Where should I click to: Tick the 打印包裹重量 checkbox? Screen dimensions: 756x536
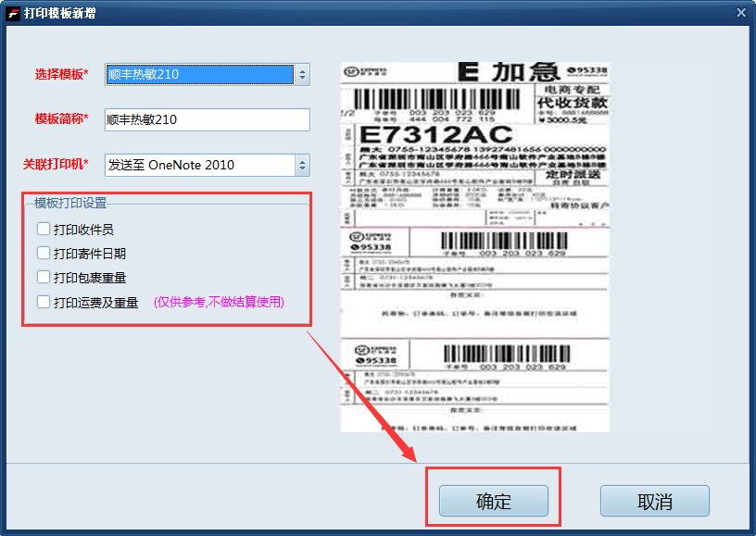44,277
